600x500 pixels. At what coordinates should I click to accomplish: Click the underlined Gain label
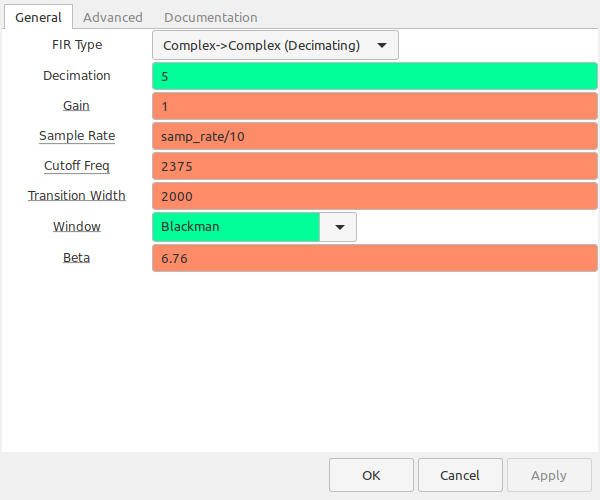(x=77, y=106)
